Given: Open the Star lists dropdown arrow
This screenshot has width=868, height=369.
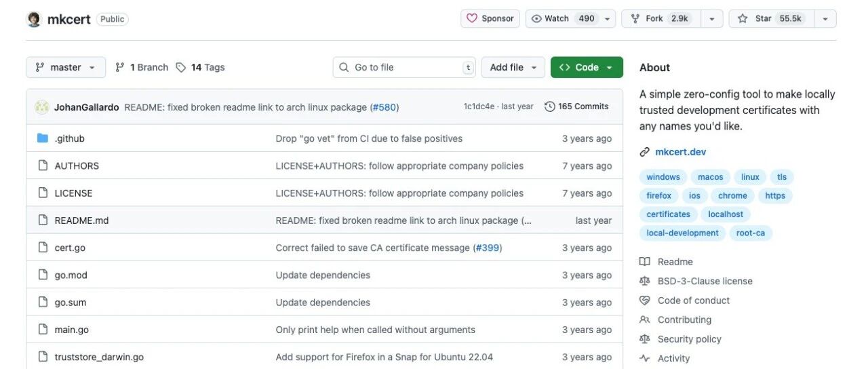Looking at the screenshot, I should [x=825, y=18].
